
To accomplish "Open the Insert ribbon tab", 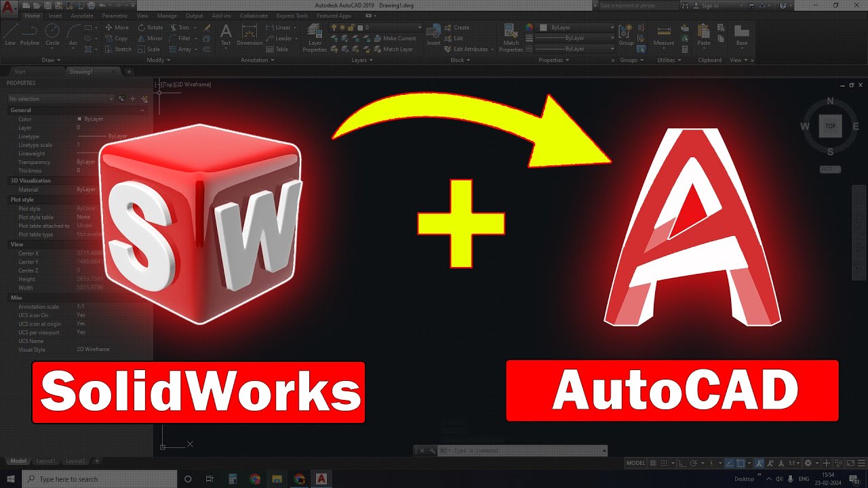I will pos(55,16).
